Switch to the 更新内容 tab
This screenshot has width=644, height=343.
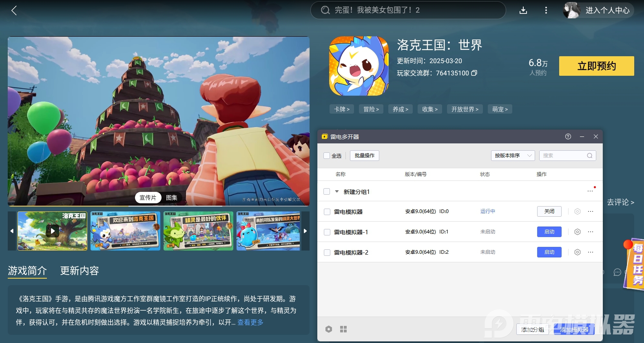tap(80, 270)
